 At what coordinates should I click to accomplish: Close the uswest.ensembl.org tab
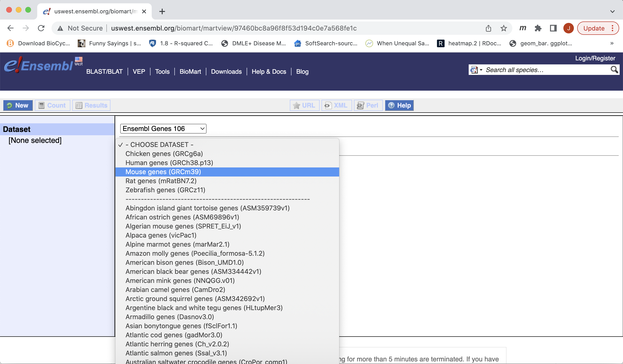tap(144, 11)
